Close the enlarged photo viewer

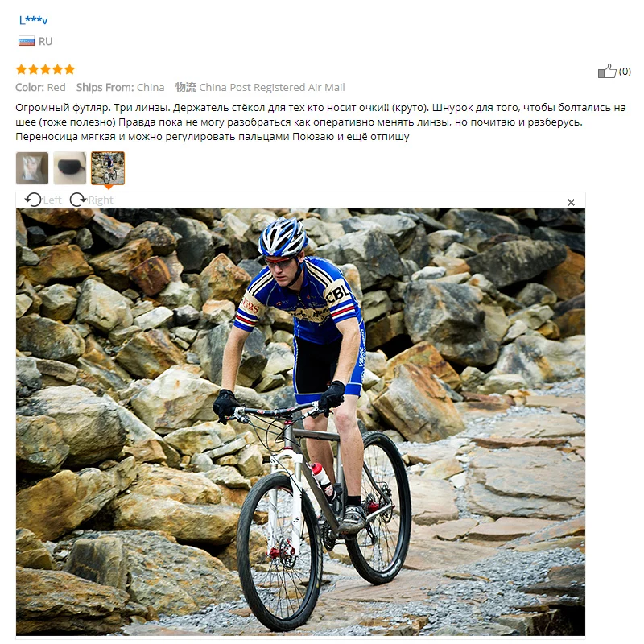[571, 203]
